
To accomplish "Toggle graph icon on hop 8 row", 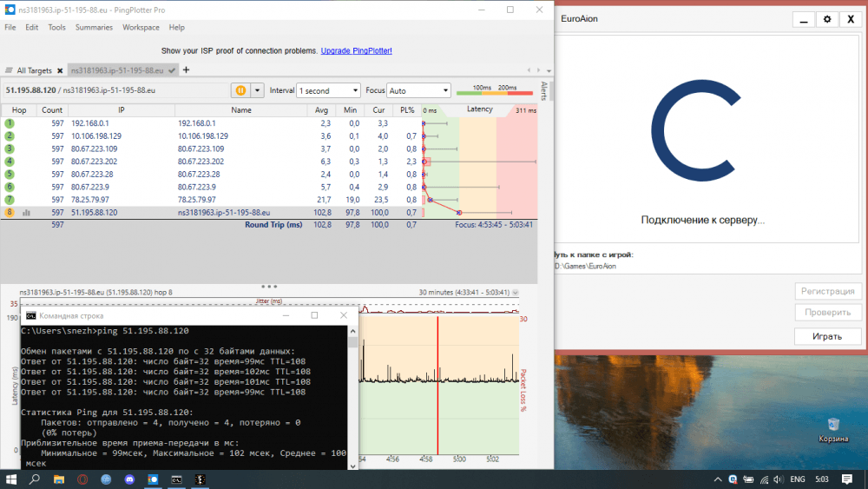I will [x=26, y=212].
